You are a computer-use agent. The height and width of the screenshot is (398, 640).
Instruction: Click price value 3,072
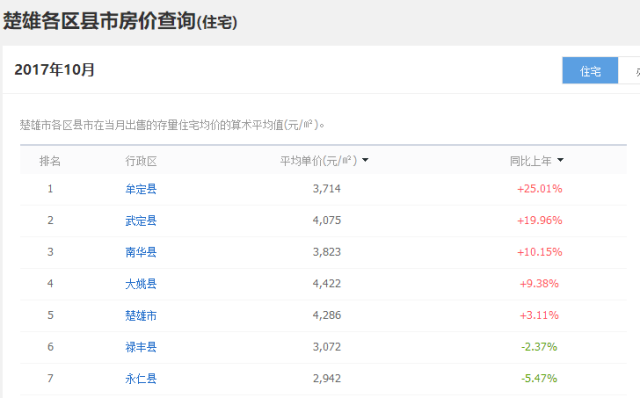[x=327, y=347]
